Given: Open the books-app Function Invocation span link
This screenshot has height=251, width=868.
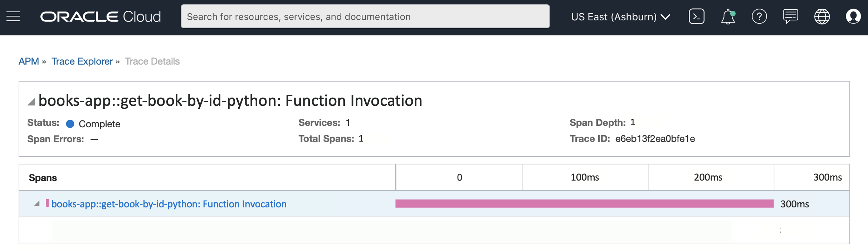Looking at the screenshot, I should tap(169, 204).
